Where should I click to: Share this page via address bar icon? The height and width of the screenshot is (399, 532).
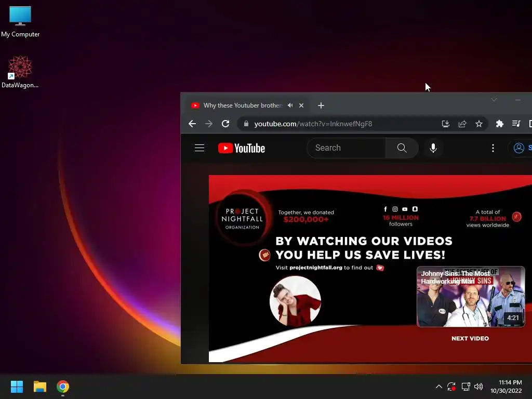[462, 124]
